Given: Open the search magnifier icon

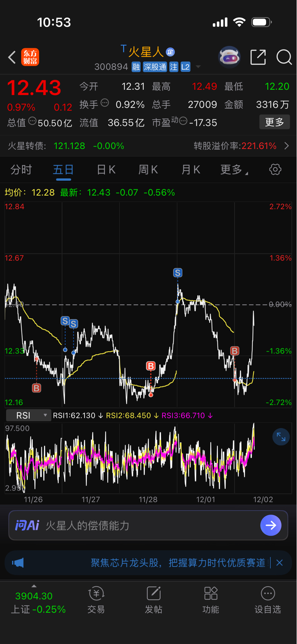Looking at the screenshot, I should pos(284,57).
